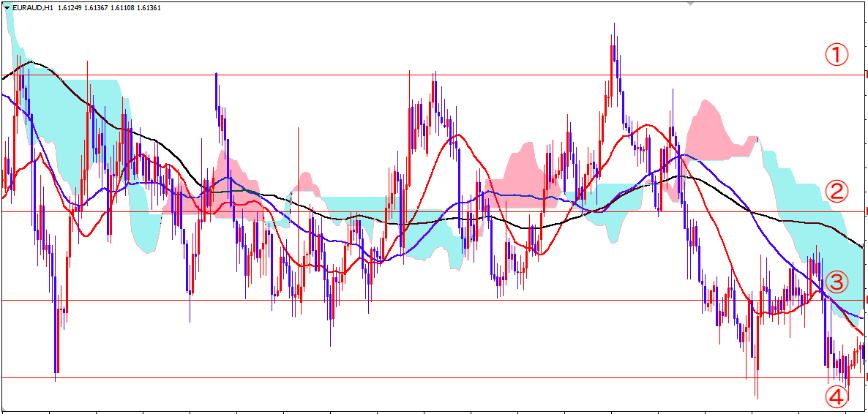The width and height of the screenshot is (868, 414).
Task: Select the red moving average curve
Action: [x=457, y=135]
